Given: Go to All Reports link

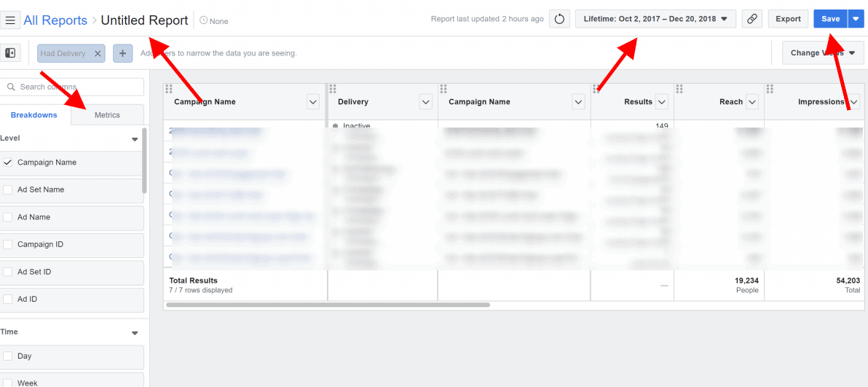Looking at the screenshot, I should pos(55,20).
